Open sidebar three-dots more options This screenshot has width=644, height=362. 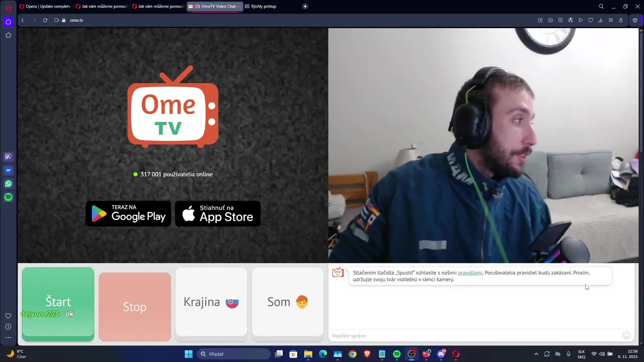pos(8,338)
